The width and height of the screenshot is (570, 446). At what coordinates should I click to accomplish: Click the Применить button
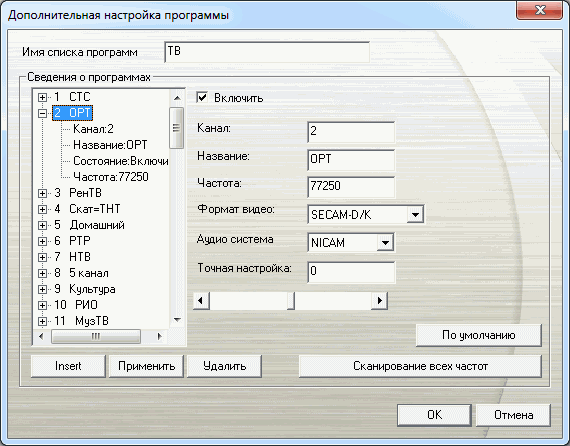coord(146,366)
